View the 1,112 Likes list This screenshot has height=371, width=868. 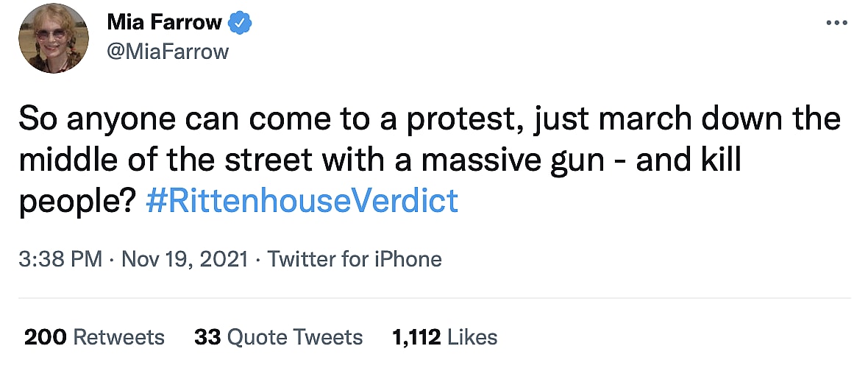click(x=445, y=337)
